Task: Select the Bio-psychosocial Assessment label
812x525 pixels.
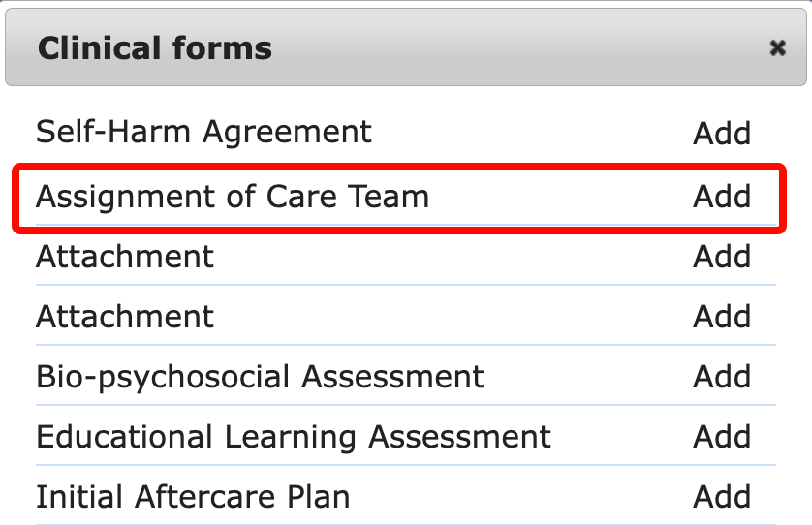Action: (260, 377)
